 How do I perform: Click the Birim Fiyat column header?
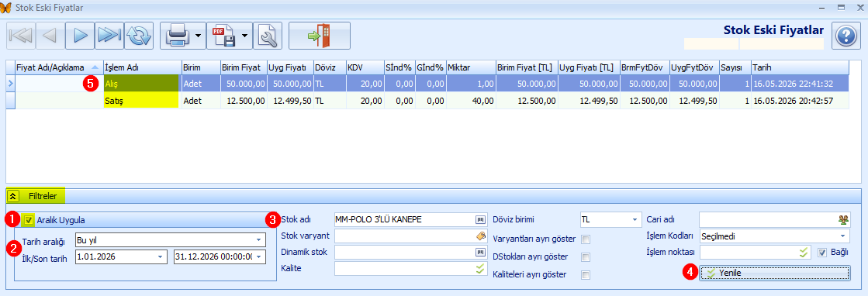pyautogui.click(x=244, y=67)
